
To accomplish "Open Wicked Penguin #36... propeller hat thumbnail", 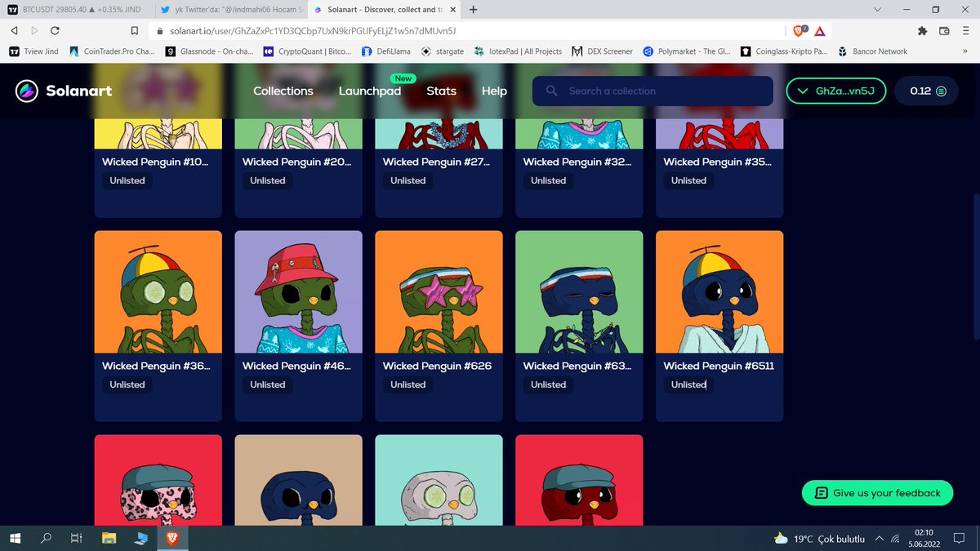I will [158, 292].
